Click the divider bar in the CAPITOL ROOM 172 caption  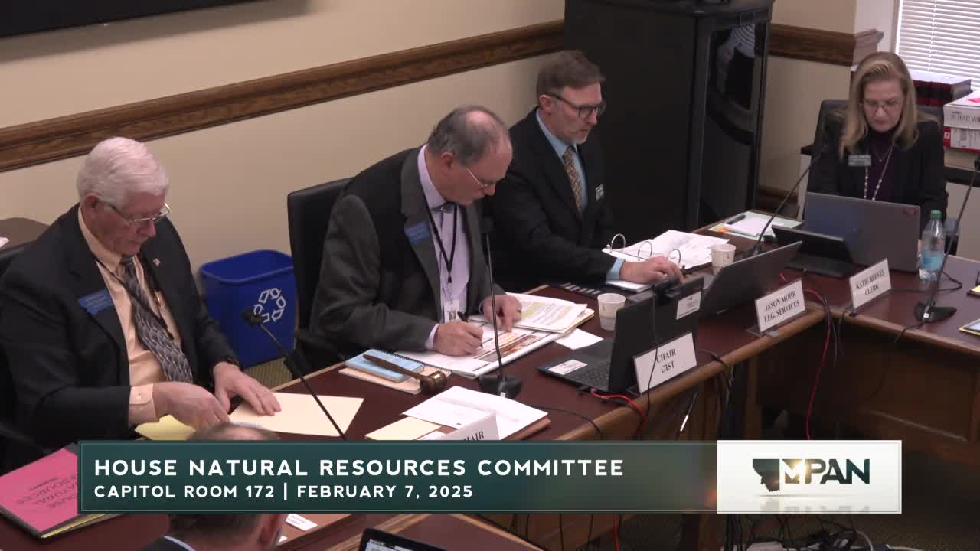286,491
